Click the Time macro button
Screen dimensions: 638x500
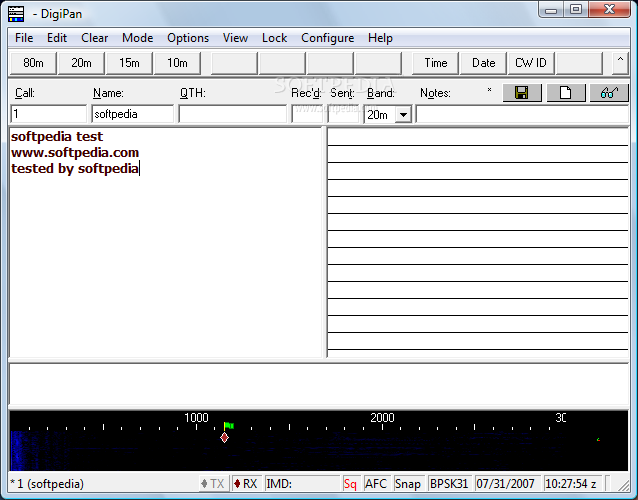tap(435, 63)
